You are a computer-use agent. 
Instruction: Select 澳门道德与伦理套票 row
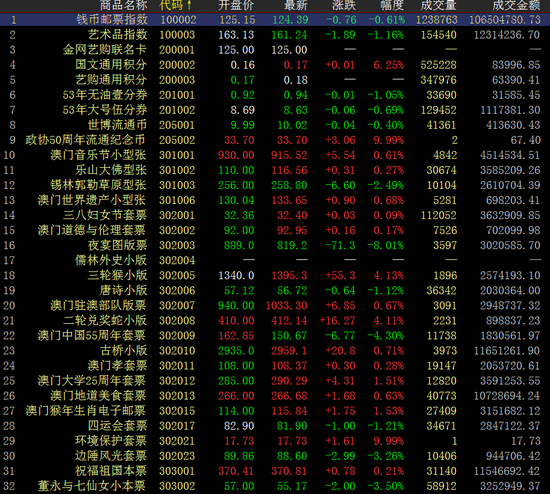click(x=275, y=231)
